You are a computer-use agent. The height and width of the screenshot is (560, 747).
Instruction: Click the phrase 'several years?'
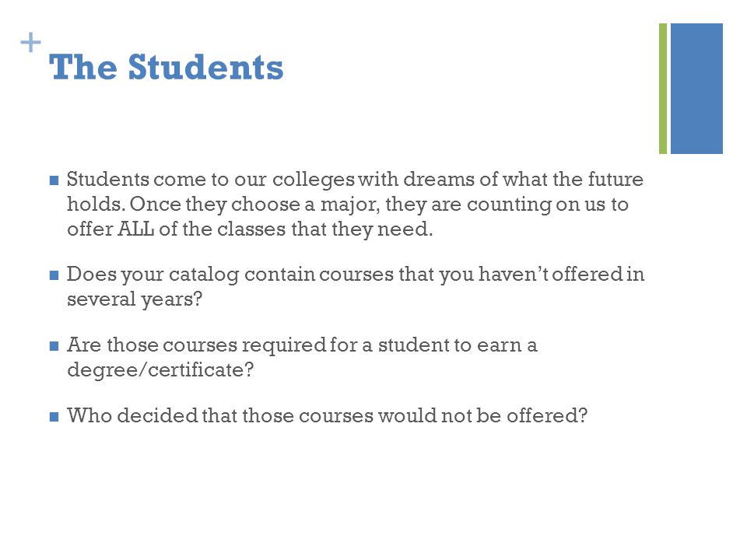tap(135, 299)
